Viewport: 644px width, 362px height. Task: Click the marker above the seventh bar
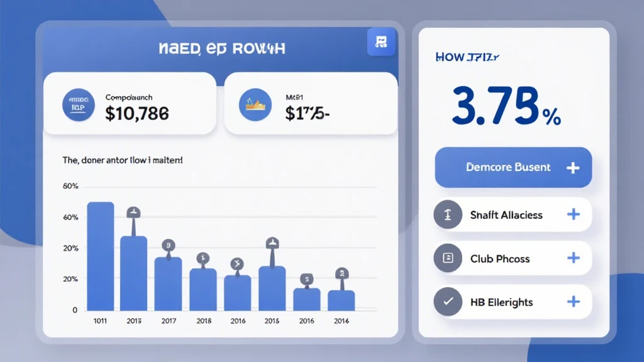pos(306,281)
